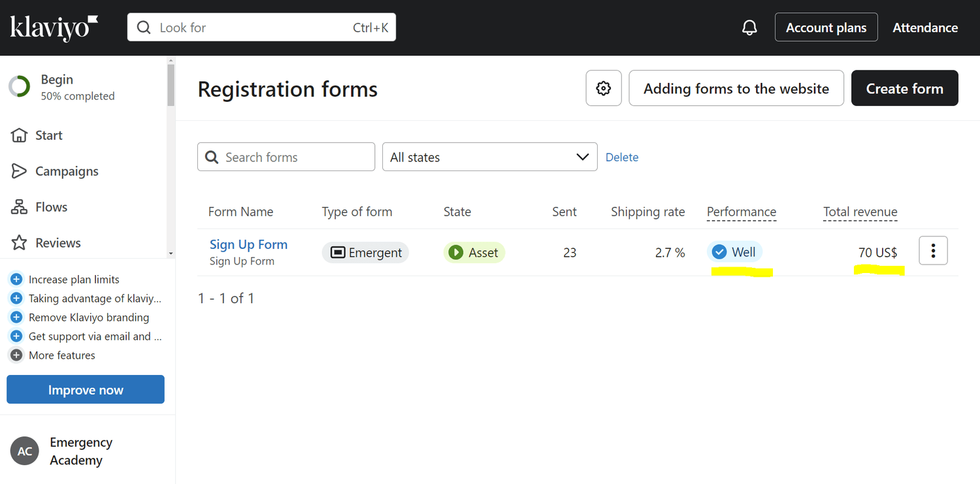Open the notifications bell
This screenshot has width=980, height=484.
pos(749,28)
